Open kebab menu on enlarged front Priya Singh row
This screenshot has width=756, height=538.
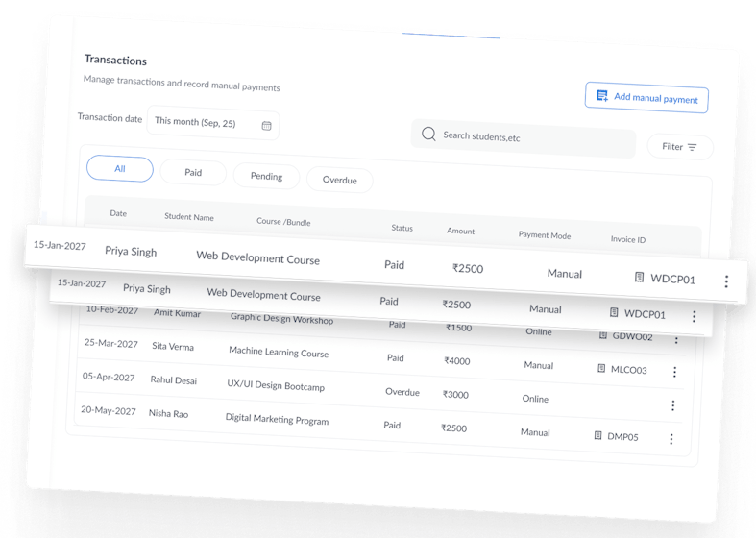point(726,281)
